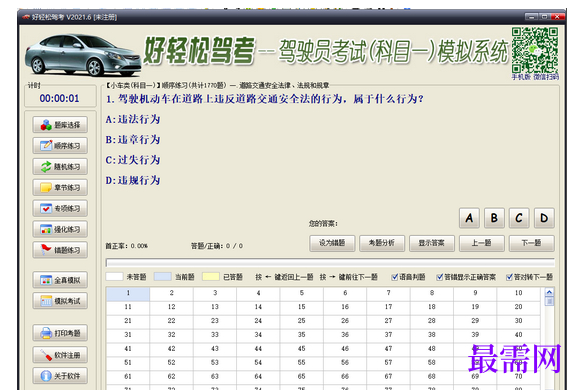Go to 上一题 previous question
580x390 pixels.
coord(482,243)
